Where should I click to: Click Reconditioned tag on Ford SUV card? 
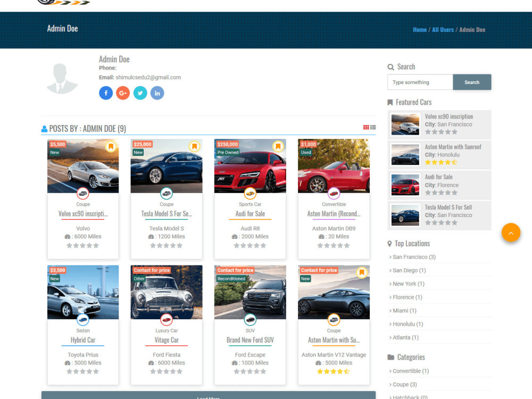(231, 279)
